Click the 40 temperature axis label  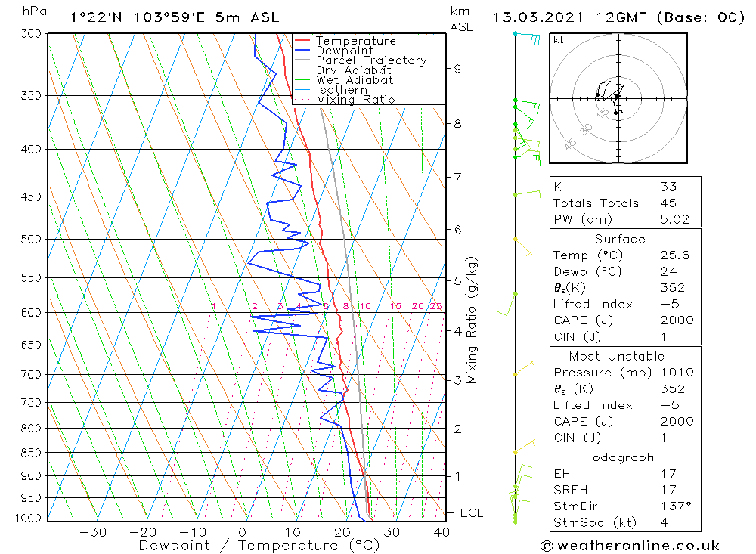click(x=442, y=532)
